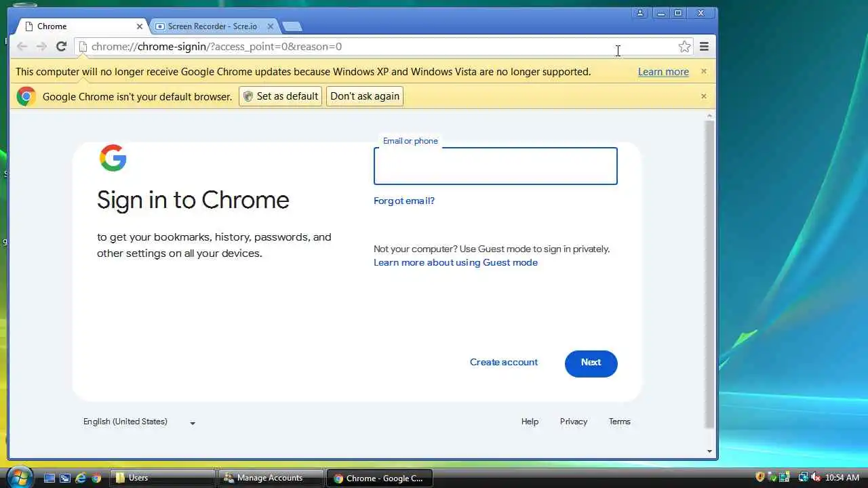Open the Privacy link in the footer
The image size is (868, 488).
point(574,422)
